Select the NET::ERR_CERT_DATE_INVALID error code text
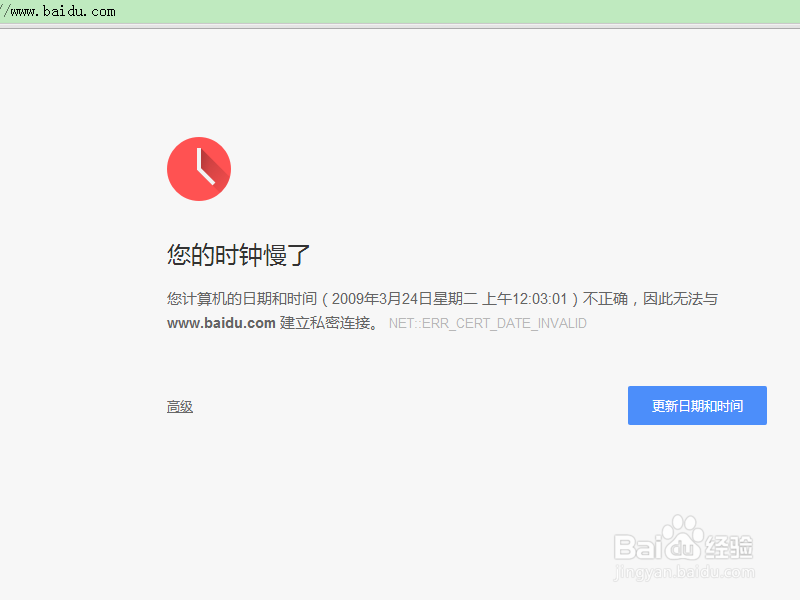This screenshot has height=600, width=800. pos(488,323)
